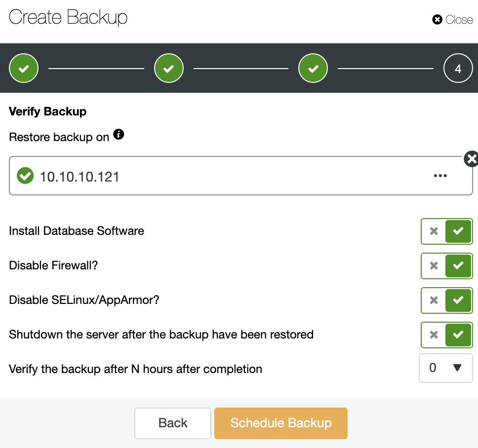The image size is (478, 448).
Task: Remove host 10.10.10.121 with the X icon
Action: (x=471, y=159)
